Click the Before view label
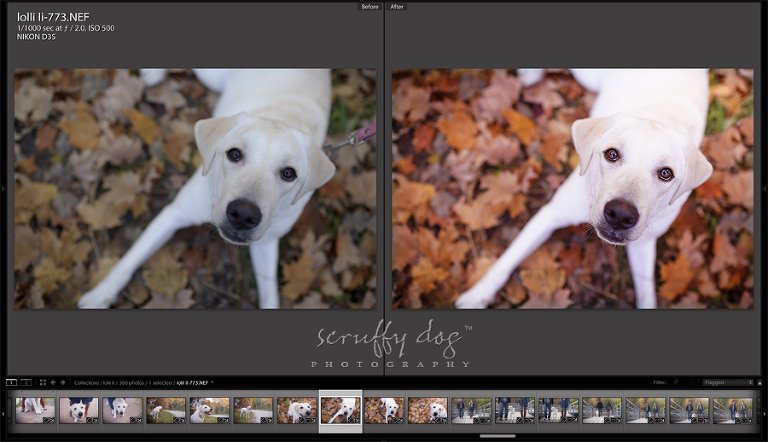This screenshot has width=768, height=442. pyautogui.click(x=370, y=6)
